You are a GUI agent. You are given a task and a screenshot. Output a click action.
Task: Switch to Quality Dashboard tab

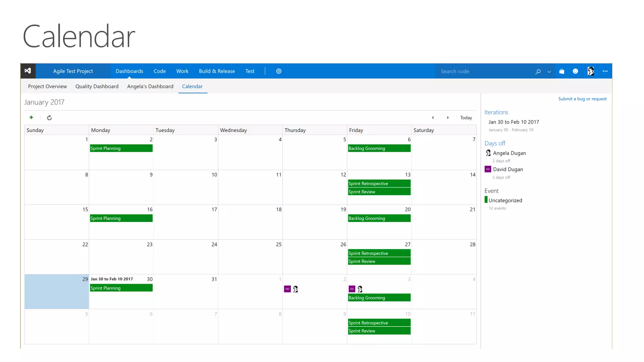point(97,86)
